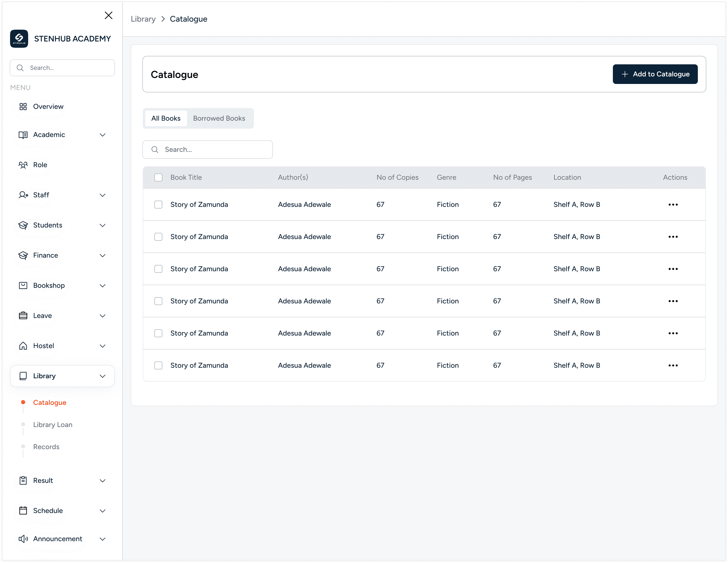Image resolution: width=728 pixels, height=563 pixels.
Task: Check the last book row checkbox
Action: [158, 365]
